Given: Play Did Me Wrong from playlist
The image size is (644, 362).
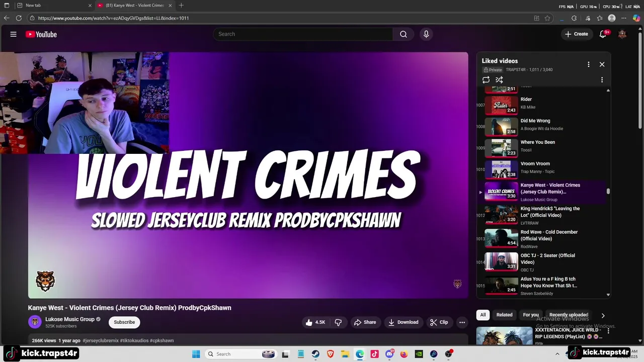Looking at the screenshot, I should [542, 127].
